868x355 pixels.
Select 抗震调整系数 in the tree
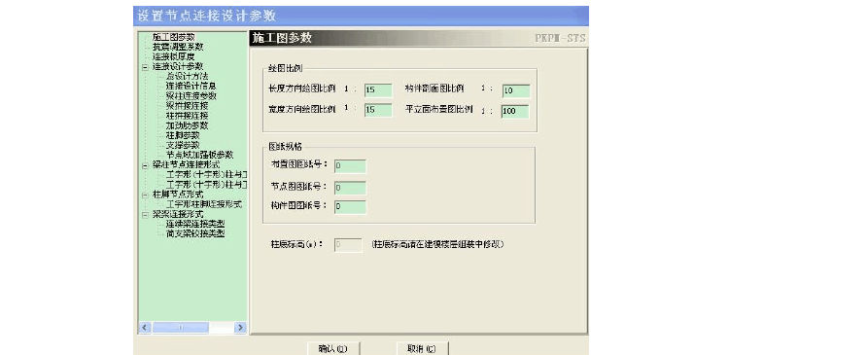point(178,47)
